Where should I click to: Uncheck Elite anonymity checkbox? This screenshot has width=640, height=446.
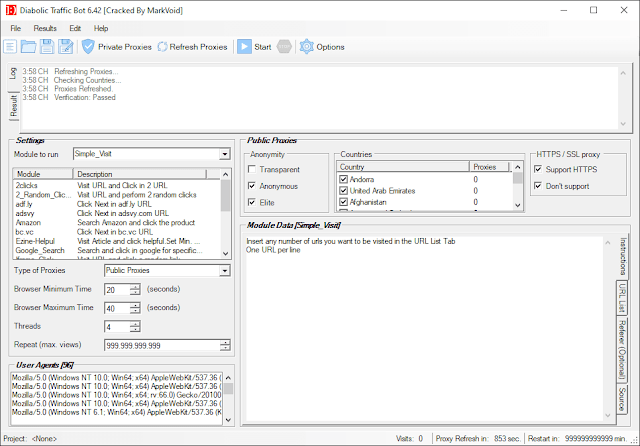[252, 202]
